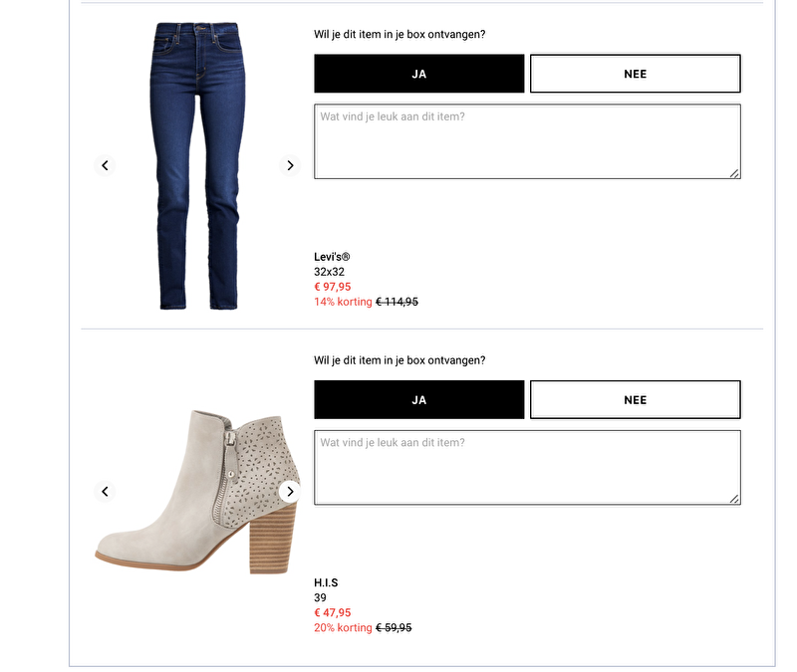Click resize handle of boot comment box
Image resolution: width=797 pixels, height=672 pixels.
(x=734, y=499)
